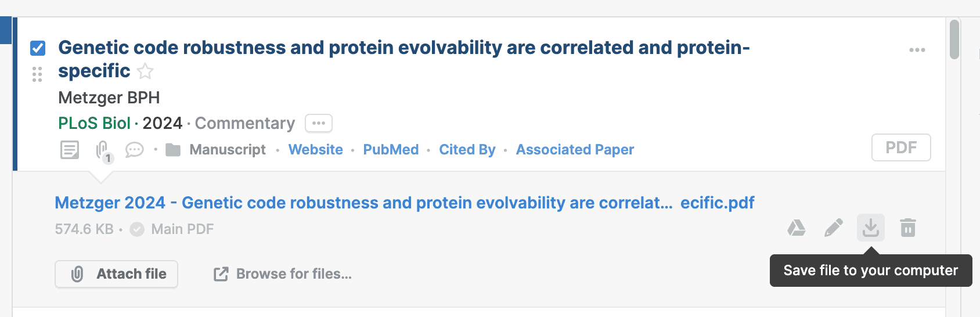Star the Genetic code robustness paper

(145, 71)
